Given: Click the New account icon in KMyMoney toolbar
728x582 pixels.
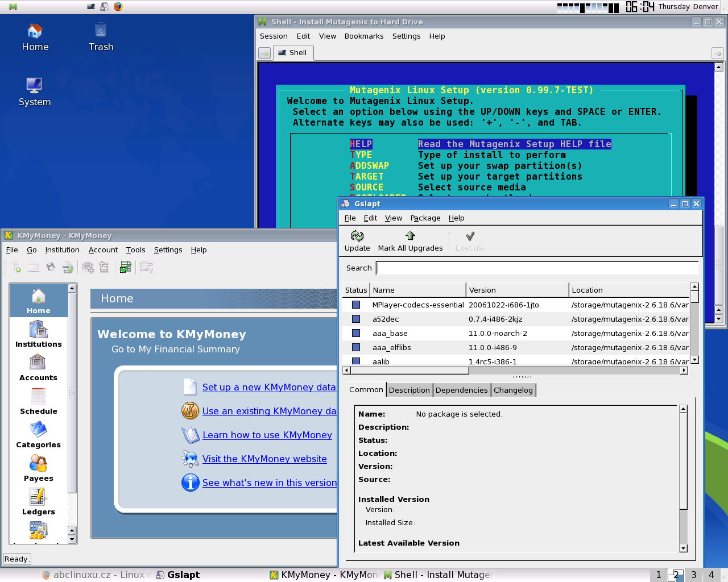Looking at the screenshot, I should [104, 267].
